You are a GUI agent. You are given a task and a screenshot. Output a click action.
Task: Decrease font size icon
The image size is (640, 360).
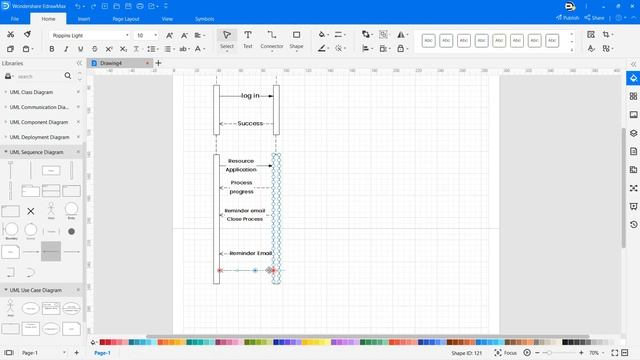coord(184,36)
